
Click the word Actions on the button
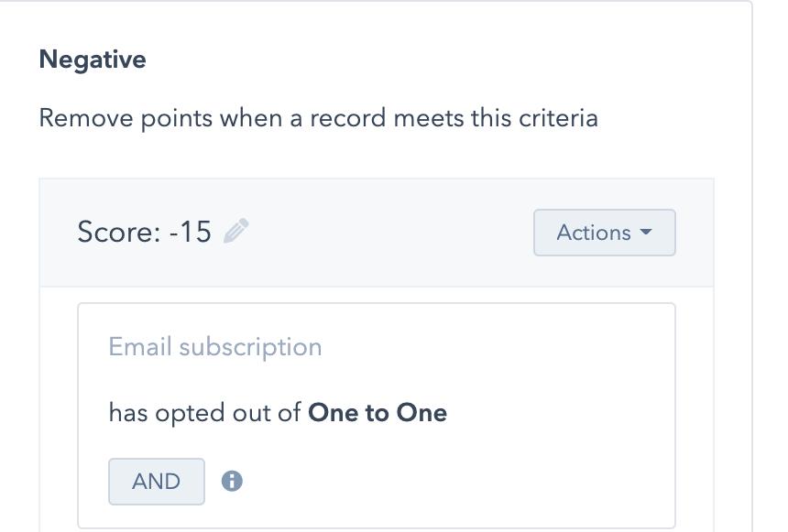[x=593, y=233]
